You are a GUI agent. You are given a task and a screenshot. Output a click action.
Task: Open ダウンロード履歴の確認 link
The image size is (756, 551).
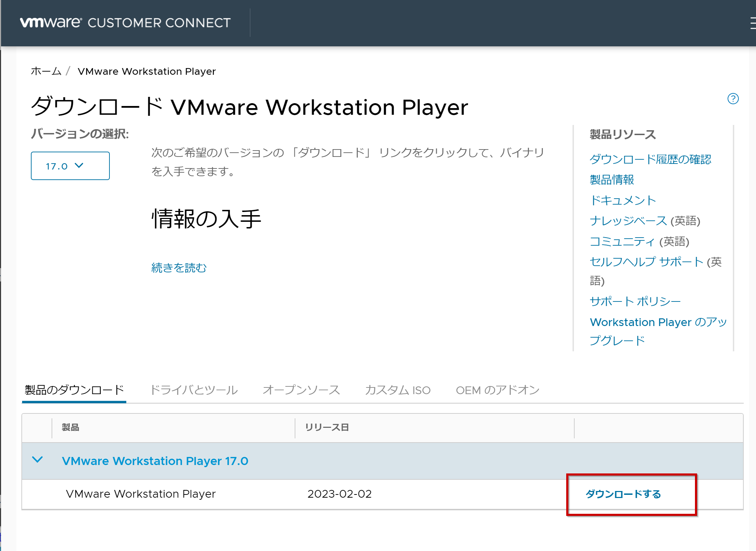(x=650, y=159)
